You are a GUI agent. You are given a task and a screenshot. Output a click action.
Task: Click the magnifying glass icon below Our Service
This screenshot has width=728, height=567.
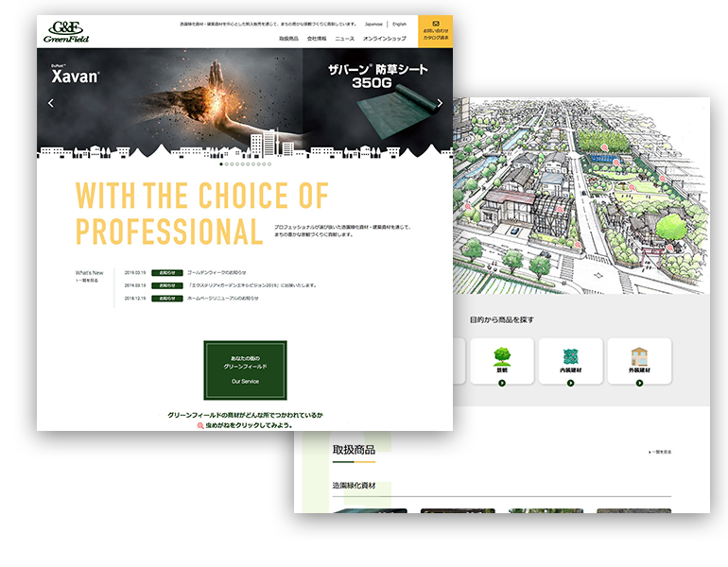tap(200, 426)
